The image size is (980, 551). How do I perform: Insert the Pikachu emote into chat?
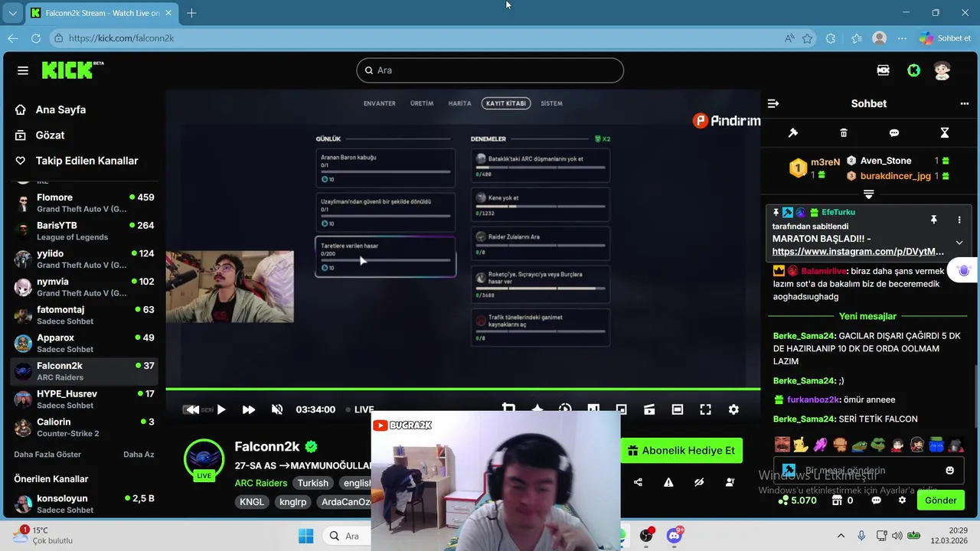[x=801, y=445]
